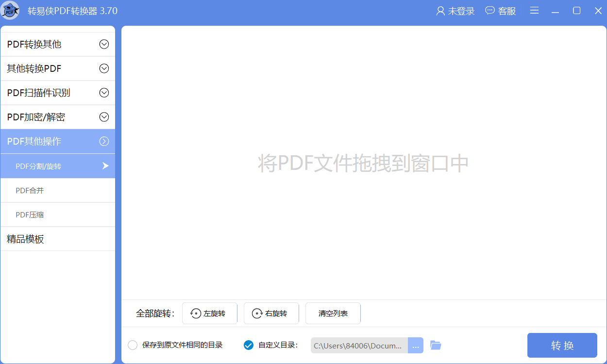Expand 其他转换PDF chevron
This screenshot has height=364, width=607.
coord(104,68)
